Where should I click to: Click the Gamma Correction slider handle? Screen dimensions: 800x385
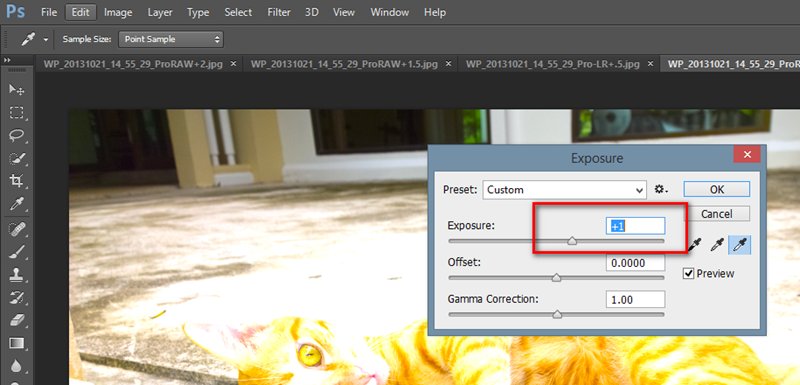[x=557, y=315]
